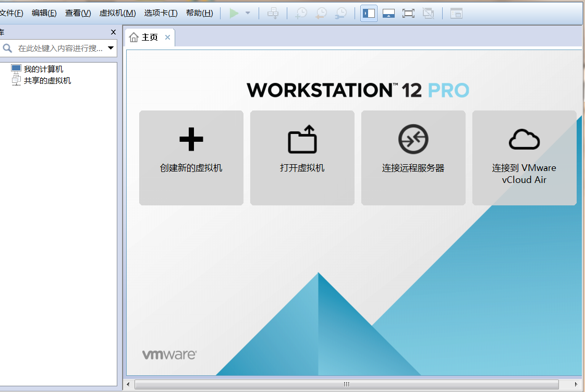Click the take snapshot clock icon
Image resolution: width=585 pixels, height=392 pixels.
tap(301, 14)
